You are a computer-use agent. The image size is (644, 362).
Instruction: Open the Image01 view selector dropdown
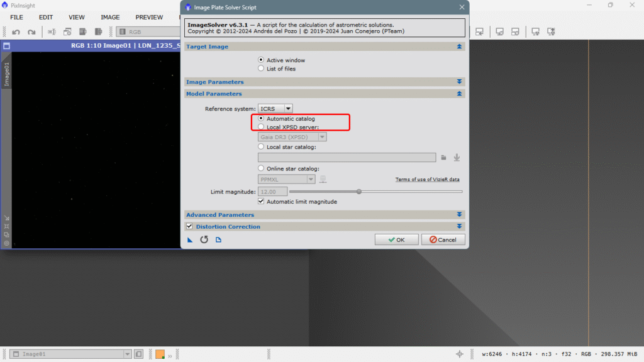pos(70,354)
